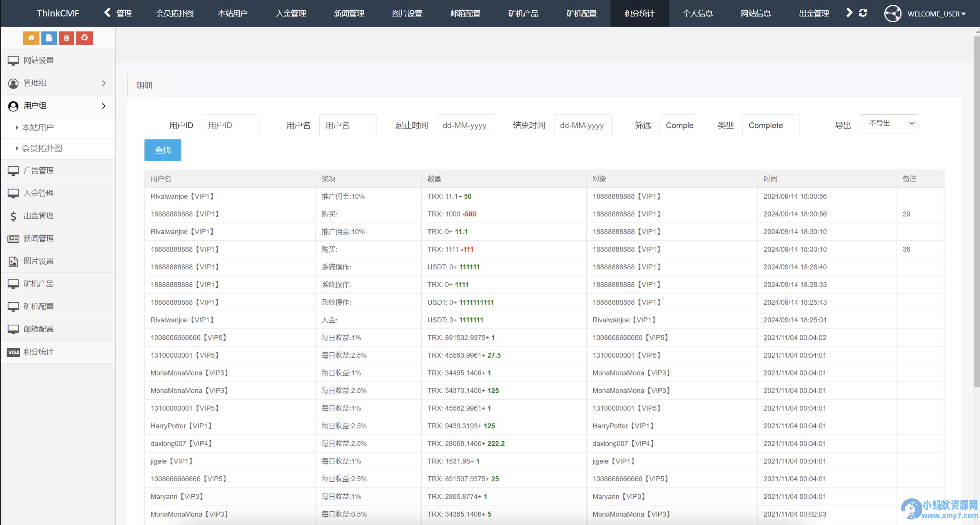The image size is (980, 525).
Task: Collapse the 用户组 chevron in sidebar
Action: pyautogui.click(x=104, y=106)
